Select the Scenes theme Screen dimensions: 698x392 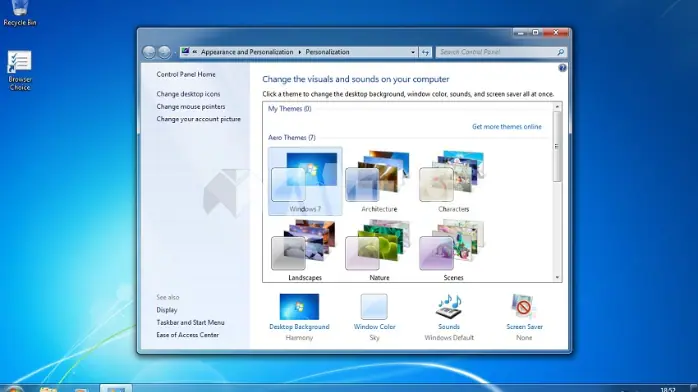[x=453, y=250]
